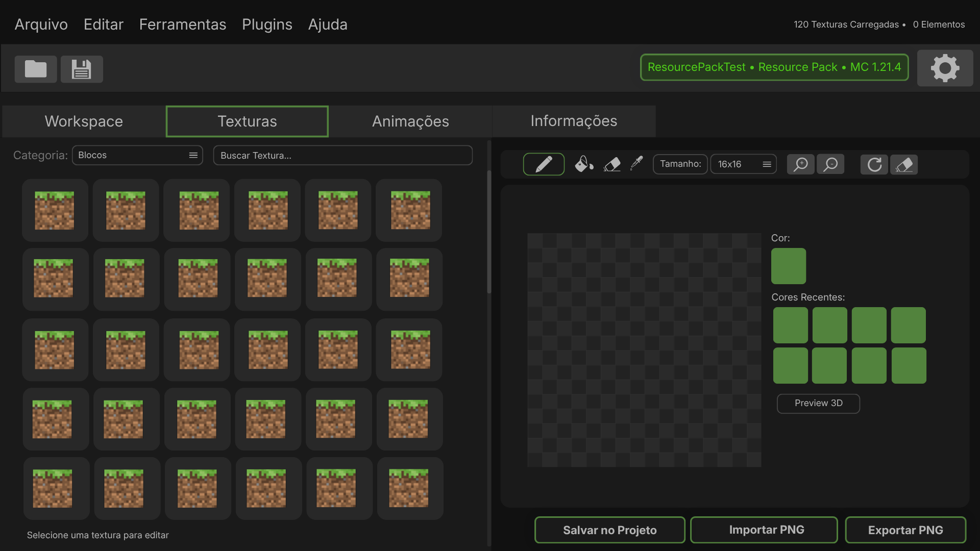Open the Categoria Blocos dropdown
The height and width of the screenshot is (551, 980).
[x=137, y=155]
